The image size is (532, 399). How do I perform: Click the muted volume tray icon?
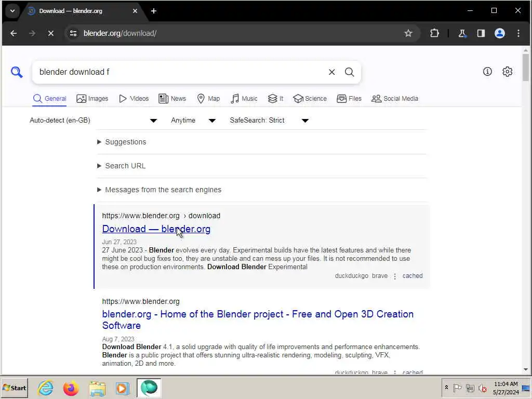pyautogui.click(x=482, y=388)
